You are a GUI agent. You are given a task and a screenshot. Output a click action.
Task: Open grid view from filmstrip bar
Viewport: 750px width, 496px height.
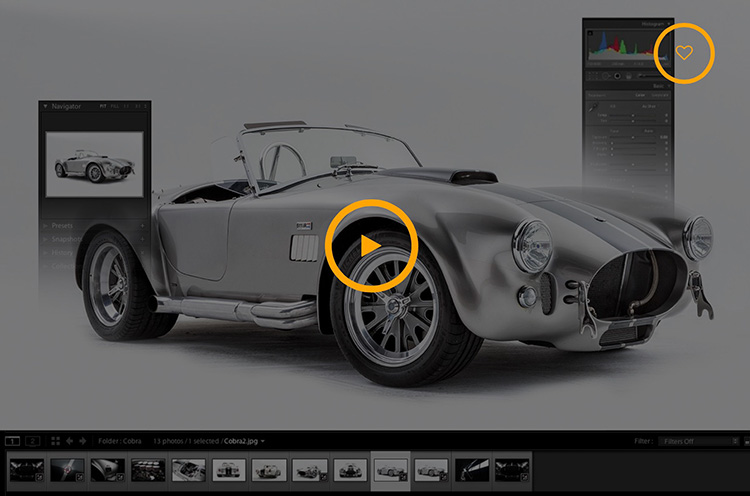click(55, 440)
